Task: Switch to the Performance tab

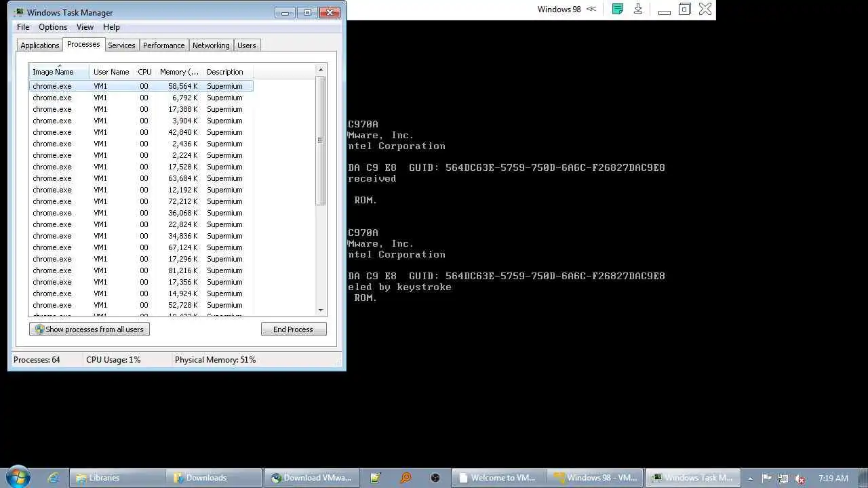Action: (163, 45)
